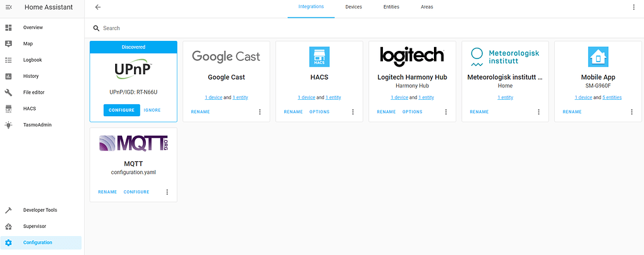Rename the Mobile App integration
Viewport: 644px width, 255px height.
click(x=572, y=112)
